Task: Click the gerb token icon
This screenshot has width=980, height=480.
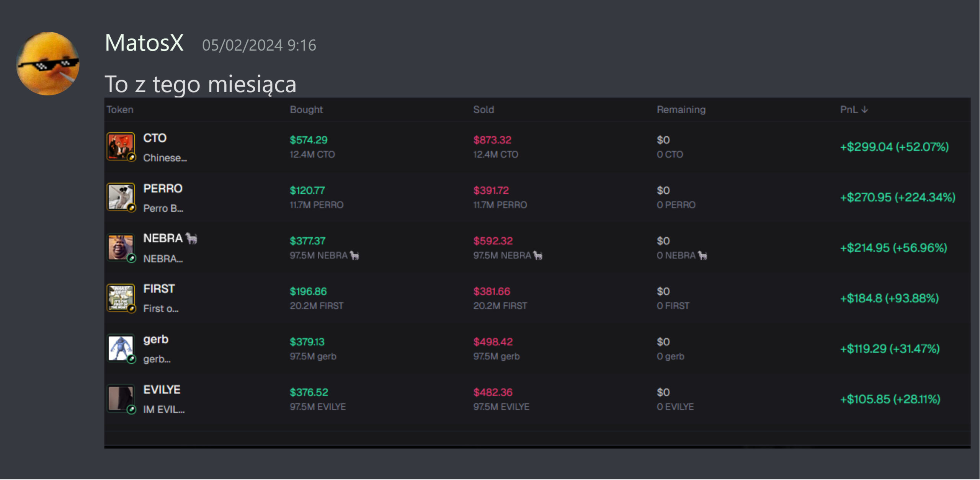Action: click(x=121, y=348)
